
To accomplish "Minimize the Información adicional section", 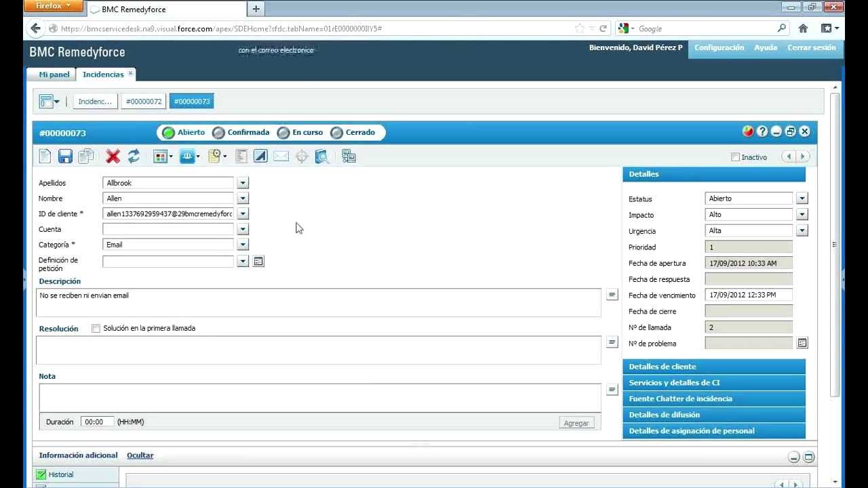I will (794, 457).
